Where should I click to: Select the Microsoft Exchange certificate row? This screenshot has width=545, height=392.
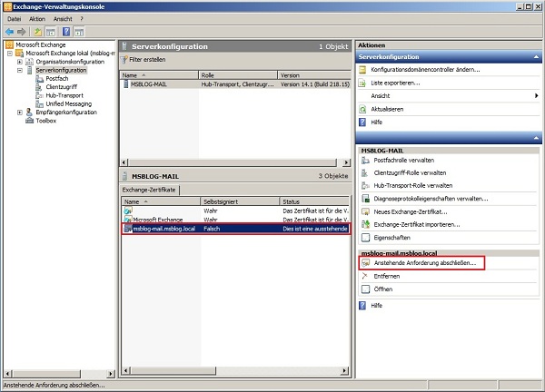coord(236,220)
